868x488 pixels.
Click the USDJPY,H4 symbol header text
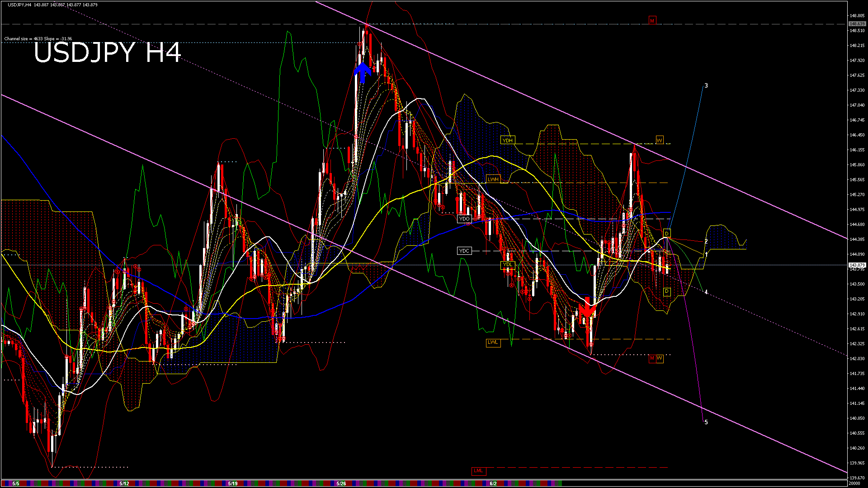20,5
